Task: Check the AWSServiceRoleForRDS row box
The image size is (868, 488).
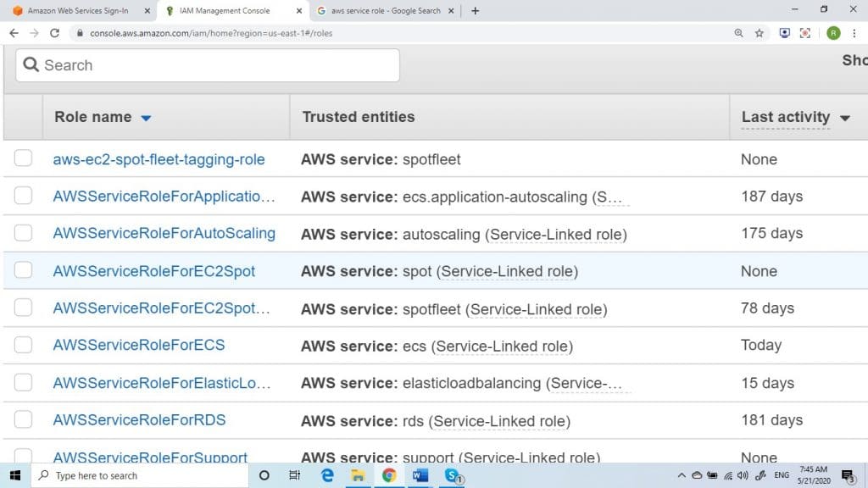Action: (23, 419)
